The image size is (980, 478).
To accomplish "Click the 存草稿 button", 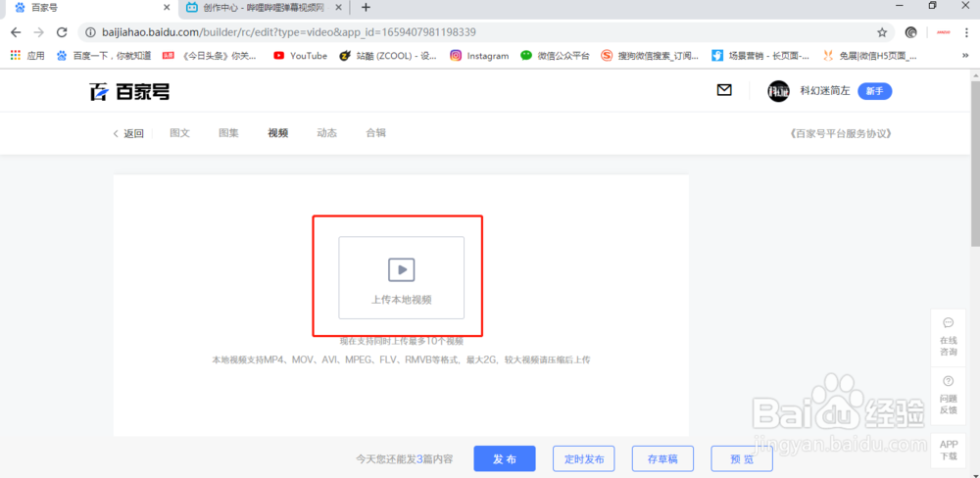I will 662,458.
